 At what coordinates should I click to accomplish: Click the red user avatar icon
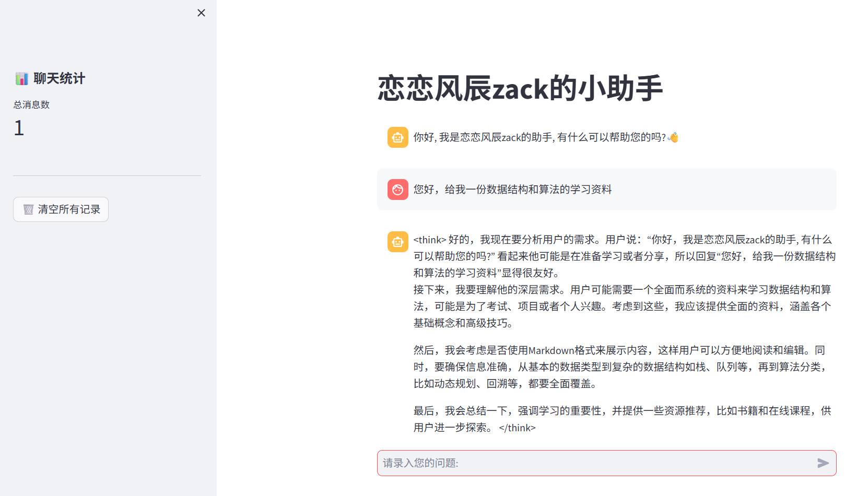tap(398, 190)
